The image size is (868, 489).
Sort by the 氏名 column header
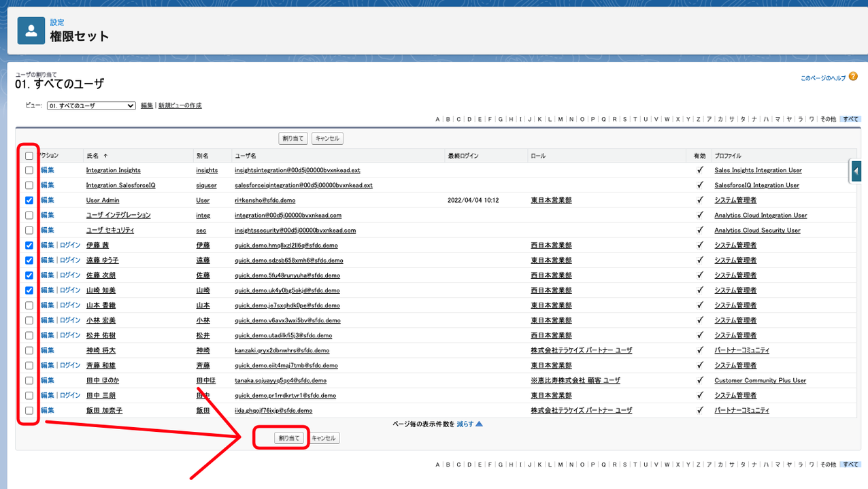(x=93, y=156)
